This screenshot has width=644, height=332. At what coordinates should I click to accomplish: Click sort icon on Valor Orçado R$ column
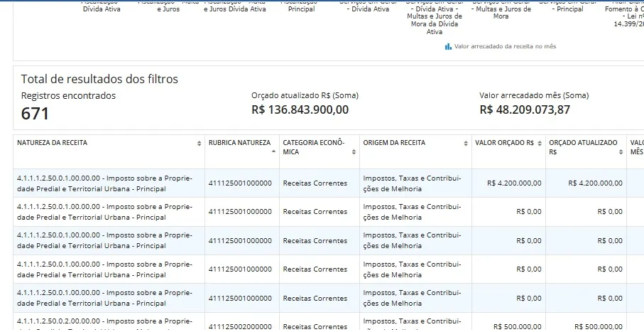click(x=540, y=143)
